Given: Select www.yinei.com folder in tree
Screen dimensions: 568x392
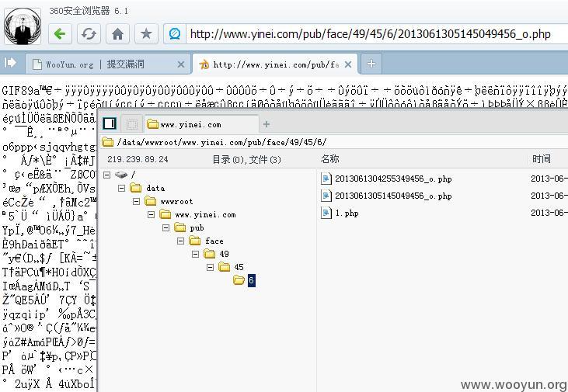Looking at the screenshot, I should coord(198,215).
